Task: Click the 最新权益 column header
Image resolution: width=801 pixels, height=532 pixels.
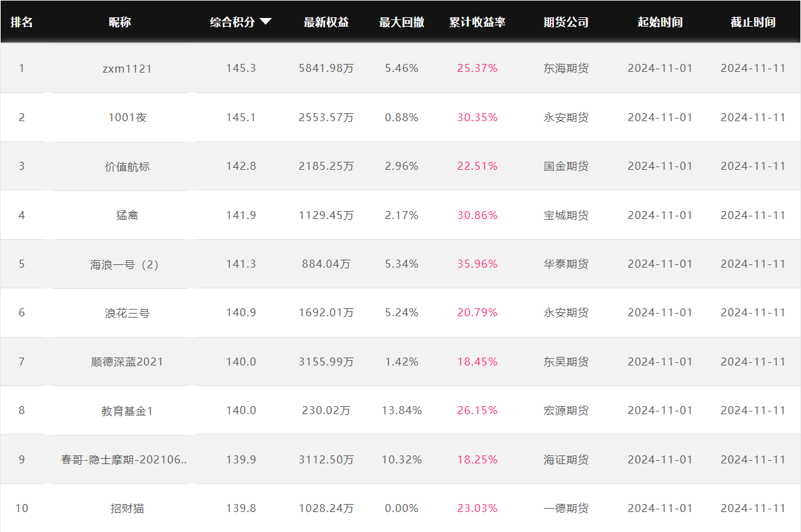Action: (327, 22)
